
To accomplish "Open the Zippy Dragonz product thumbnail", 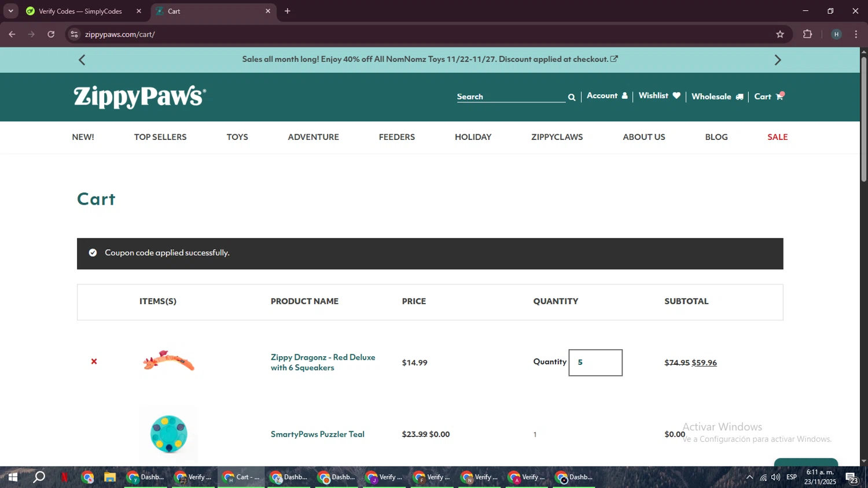I will click(x=168, y=361).
